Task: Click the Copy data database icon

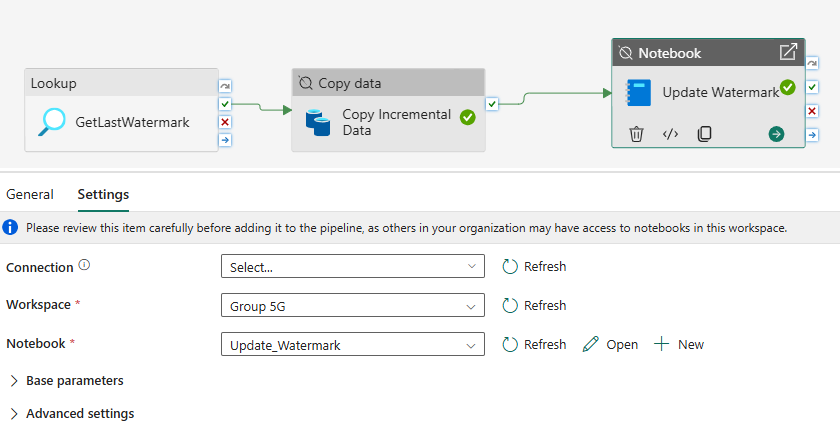Action: click(318, 122)
